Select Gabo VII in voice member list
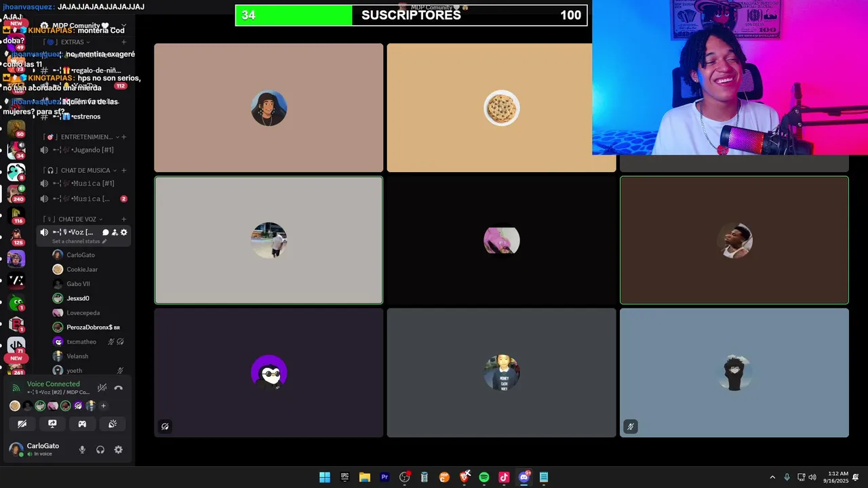Viewport: 868px width, 488px height. tap(90, 284)
